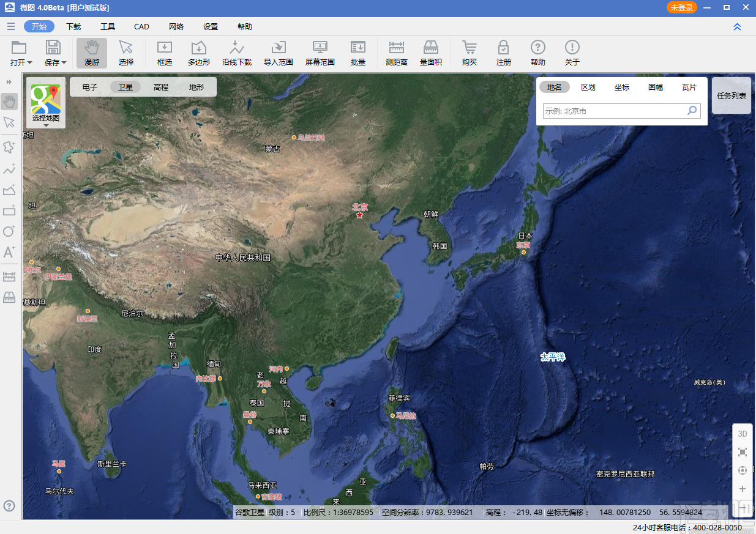Zoom in with the plus button
This screenshot has width=756, height=534.
[743, 489]
